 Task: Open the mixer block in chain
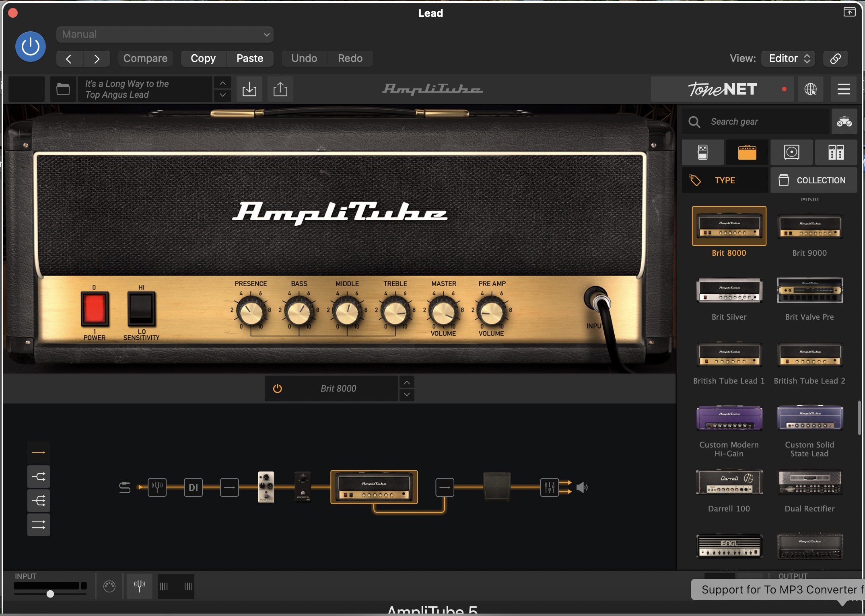(549, 487)
